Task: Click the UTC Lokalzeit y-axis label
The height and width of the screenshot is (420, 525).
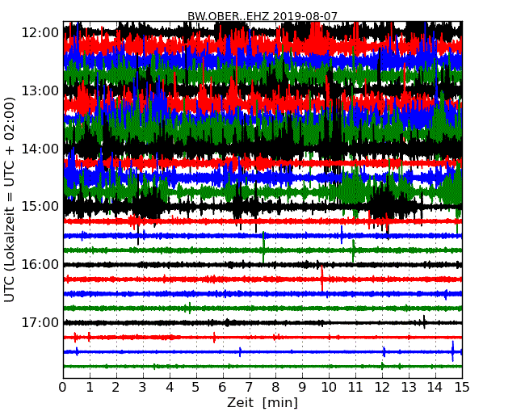Action: (x=10, y=199)
